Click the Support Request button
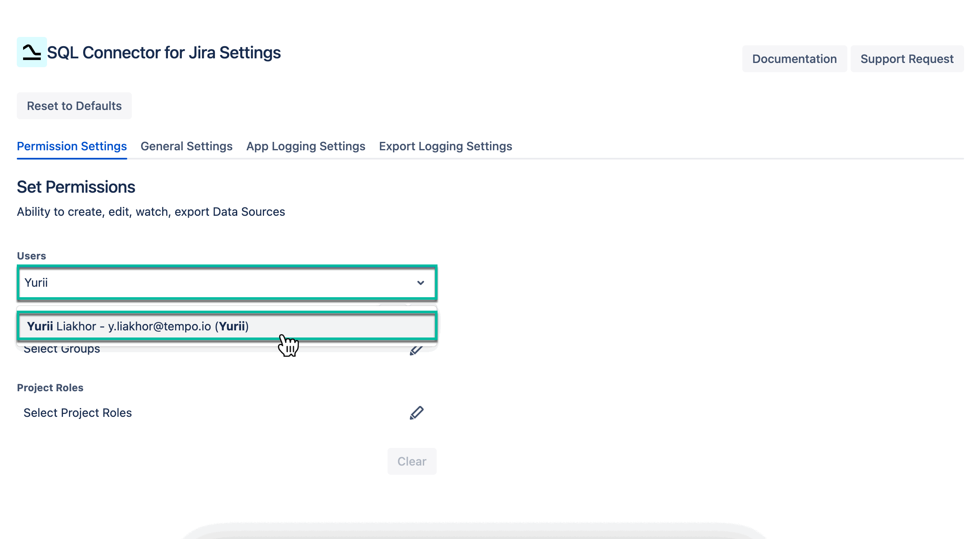The image size is (980, 539). pos(907,59)
